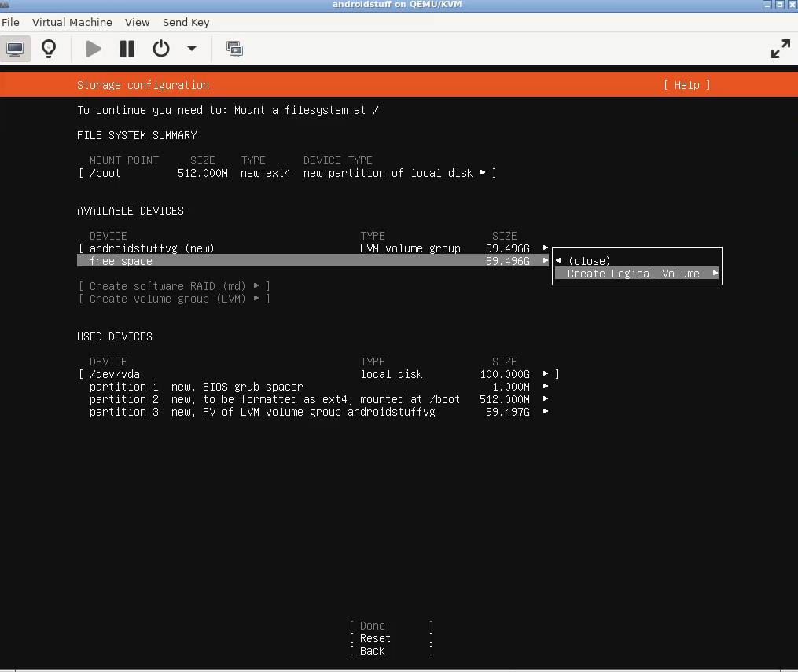Click the Reset button
The width and height of the screenshot is (798, 672).
pyautogui.click(x=392, y=638)
